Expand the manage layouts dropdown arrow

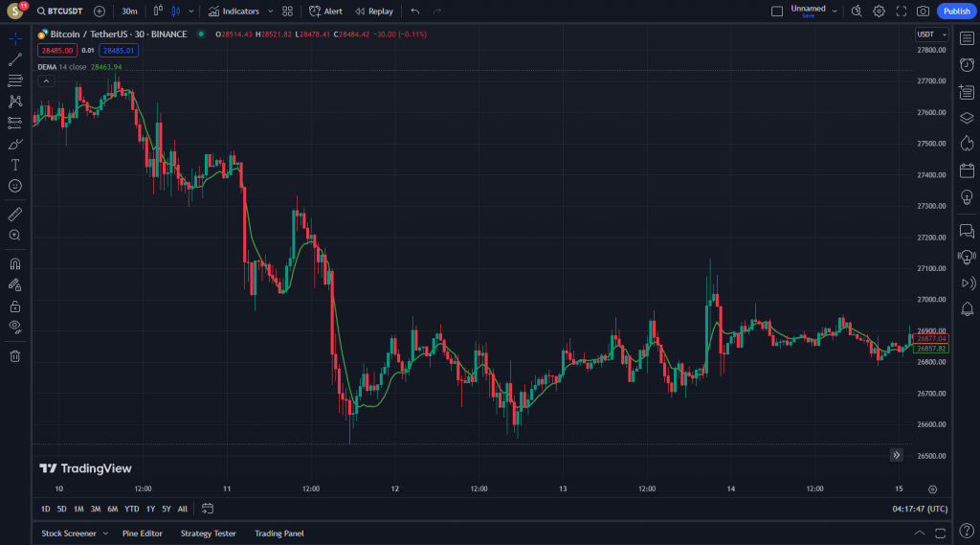(x=835, y=11)
